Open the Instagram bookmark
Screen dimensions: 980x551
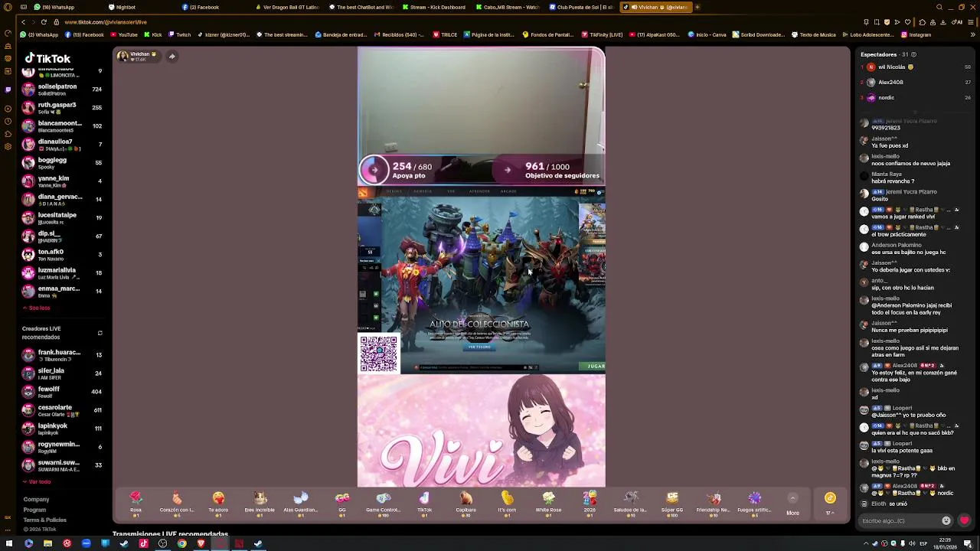point(917,34)
